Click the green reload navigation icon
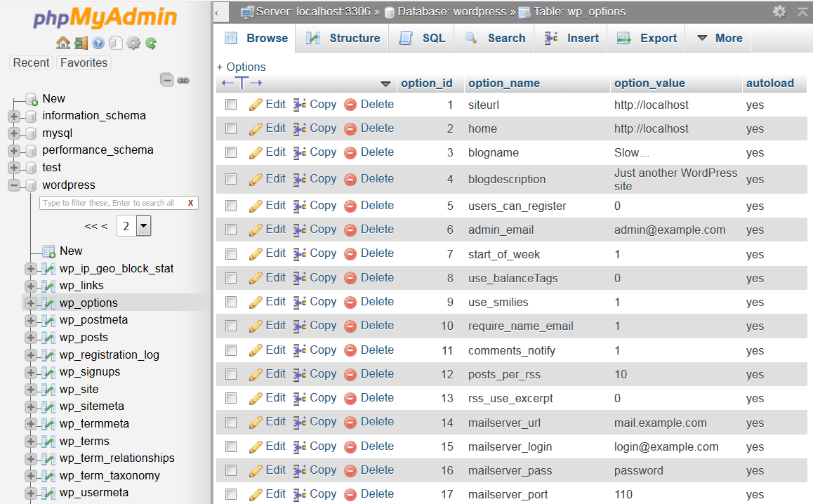 tap(151, 43)
